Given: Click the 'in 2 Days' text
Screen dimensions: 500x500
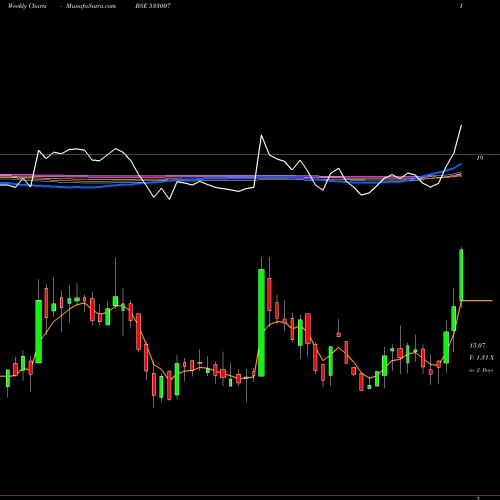Looking at the screenshot, I should tap(481, 370).
